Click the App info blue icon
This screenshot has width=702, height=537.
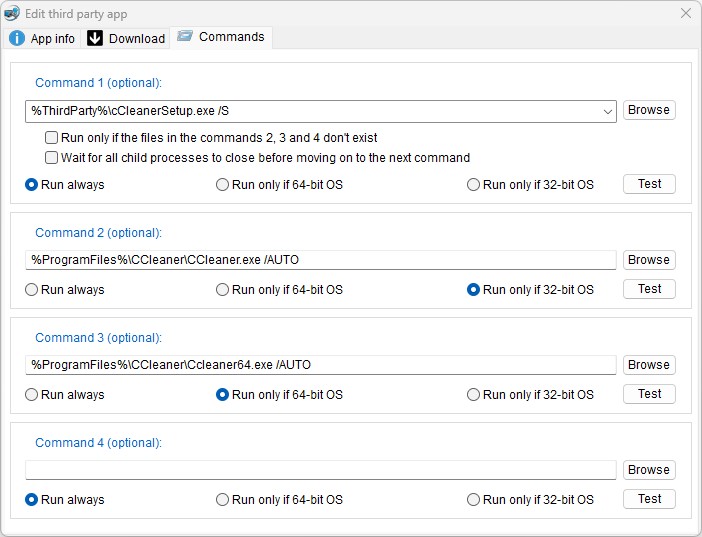click(x=17, y=38)
